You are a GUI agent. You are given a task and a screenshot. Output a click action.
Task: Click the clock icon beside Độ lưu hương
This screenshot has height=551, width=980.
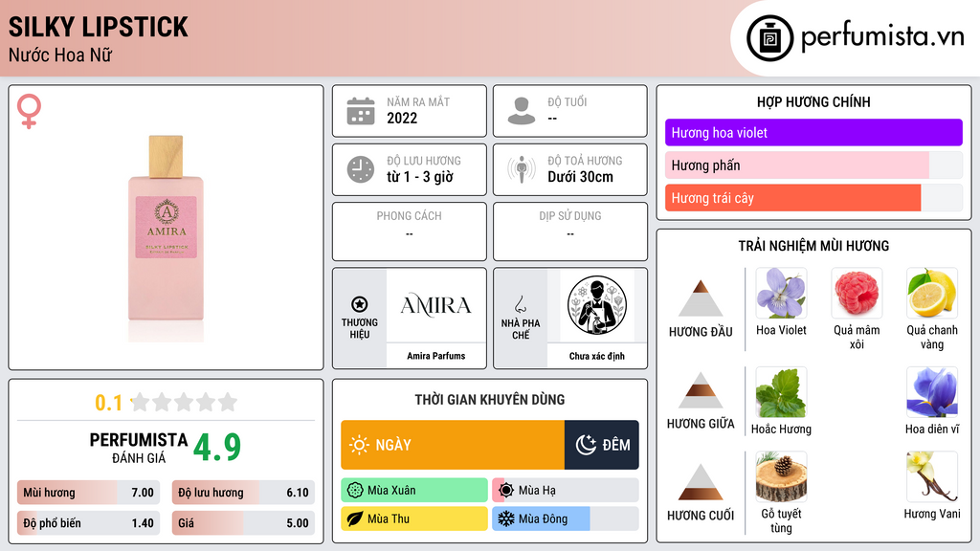coord(361,169)
